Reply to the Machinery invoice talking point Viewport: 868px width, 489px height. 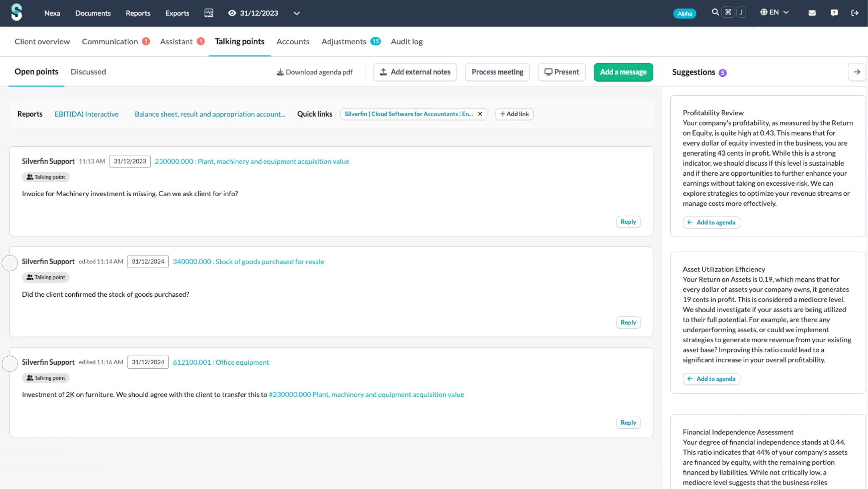pyautogui.click(x=628, y=222)
